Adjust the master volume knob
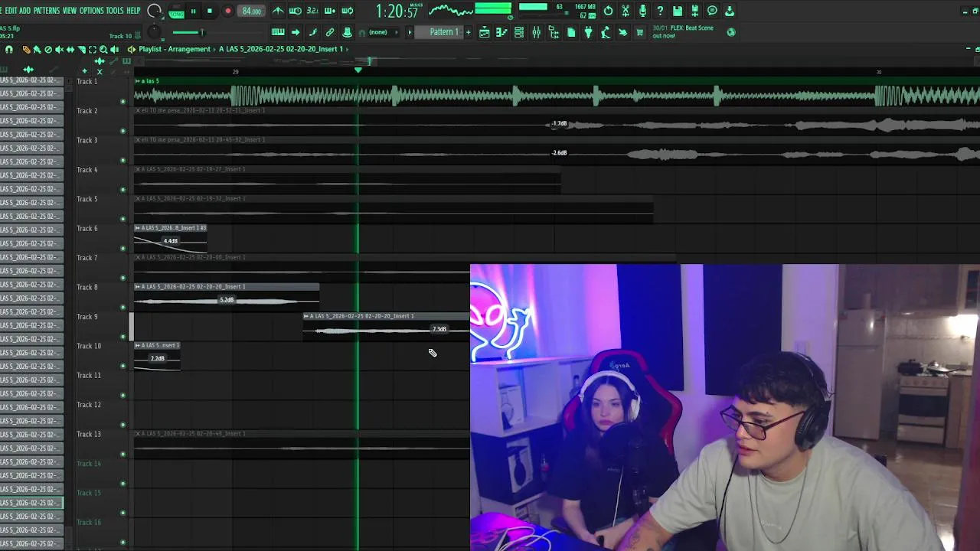 (x=154, y=11)
